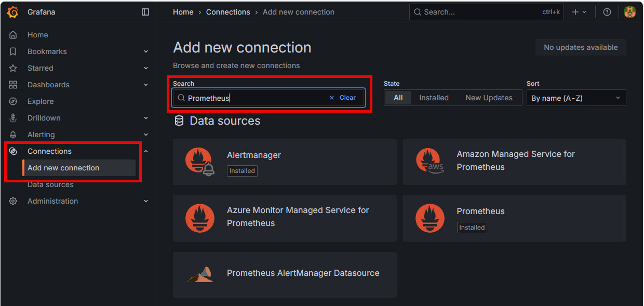Click the Prometheus plugin flame logo
This screenshot has width=644, height=306.
coord(430,218)
